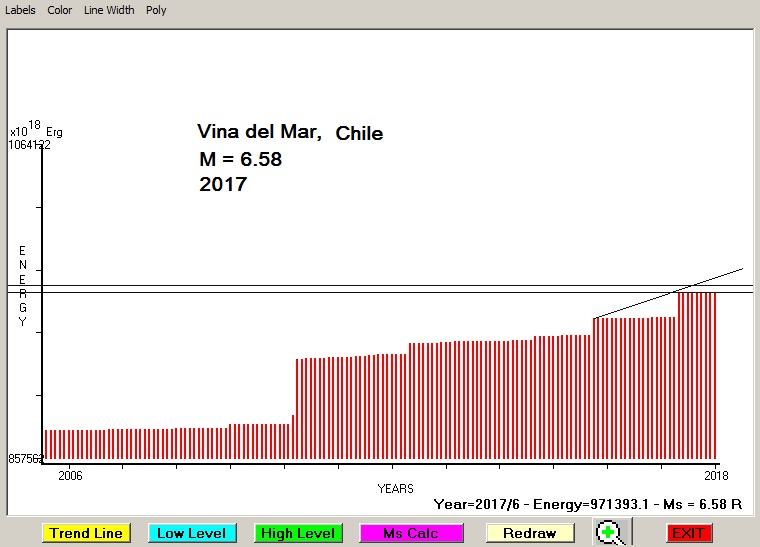Image resolution: width=760 pixels, height=547 pixels.
Task: Click the magenta Ms Calc button
Action: [410, 533]
